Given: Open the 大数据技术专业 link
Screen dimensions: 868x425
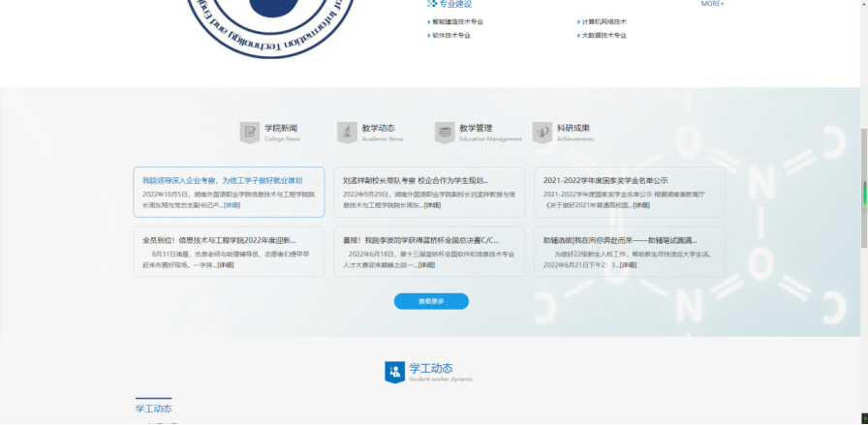Looking at the screenshot, I should coord(604,35).
